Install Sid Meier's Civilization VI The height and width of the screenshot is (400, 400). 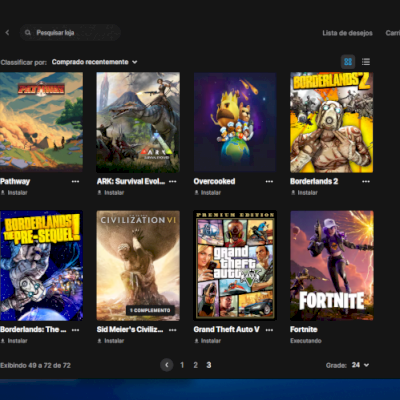(x=111, y=341)
